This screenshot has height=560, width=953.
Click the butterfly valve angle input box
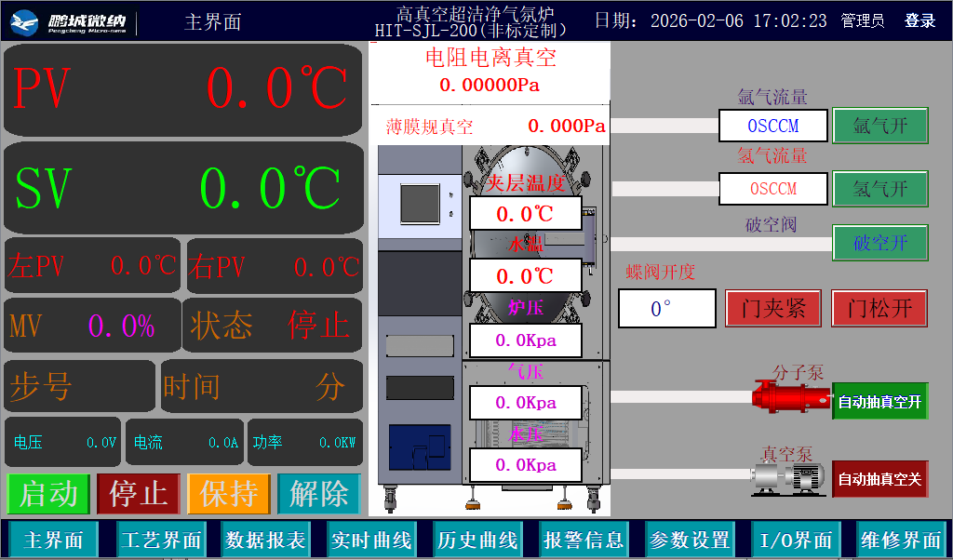pyautogui.click(x=666, y=308)
